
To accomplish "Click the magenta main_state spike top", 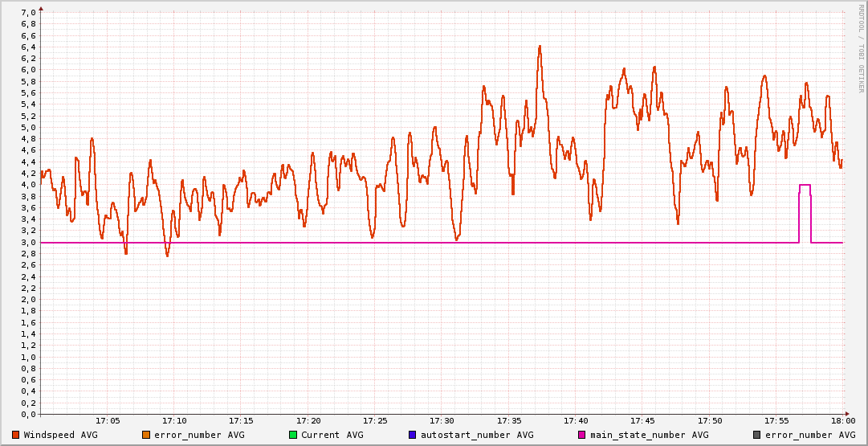I will (805, 185).
